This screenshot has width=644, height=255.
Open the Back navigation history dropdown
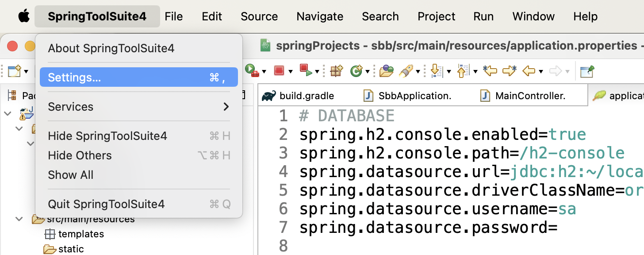click(x=540, y=71)
